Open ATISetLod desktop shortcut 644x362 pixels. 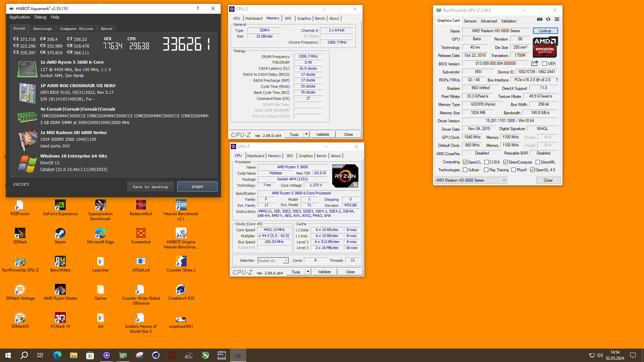click(x=141, y=264)
